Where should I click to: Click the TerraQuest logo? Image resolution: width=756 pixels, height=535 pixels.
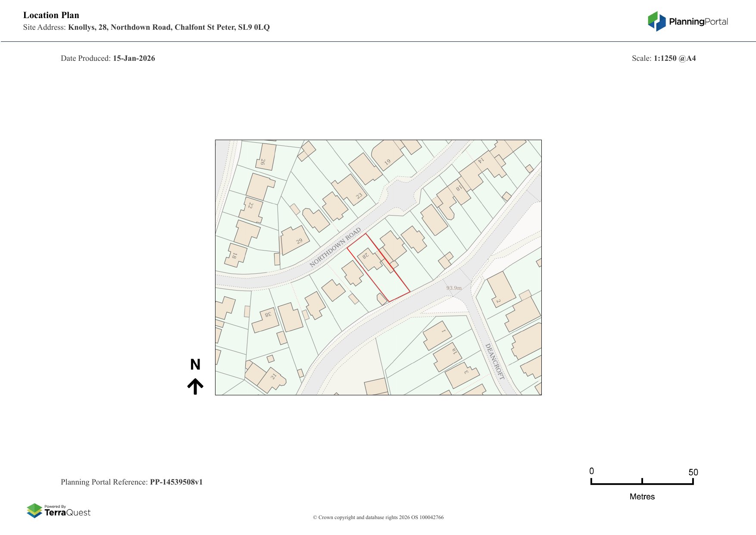[x=59, y=510]
